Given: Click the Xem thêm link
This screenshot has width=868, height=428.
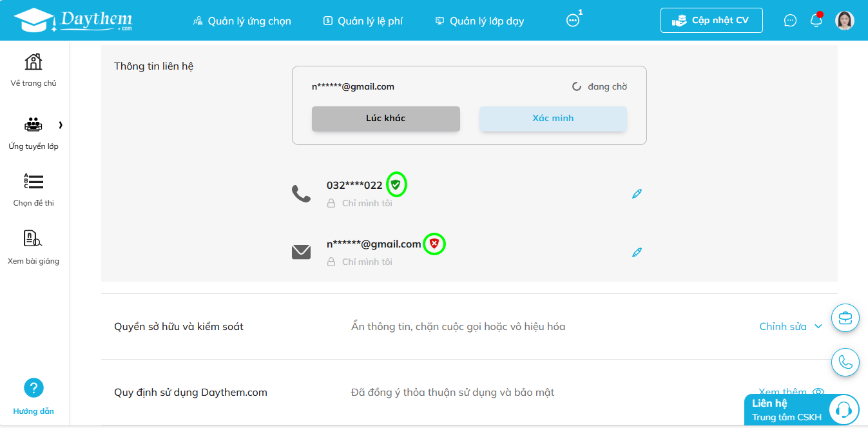Looking at the screenshot, I should pyautogui.click(x=782, y=392).
